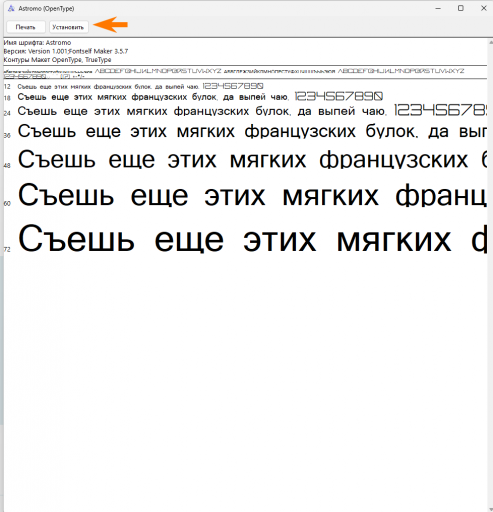The image size is (493, 512).
Task: Click the 'Astromo (OpenType)' window title
Action: coord(46,8)
